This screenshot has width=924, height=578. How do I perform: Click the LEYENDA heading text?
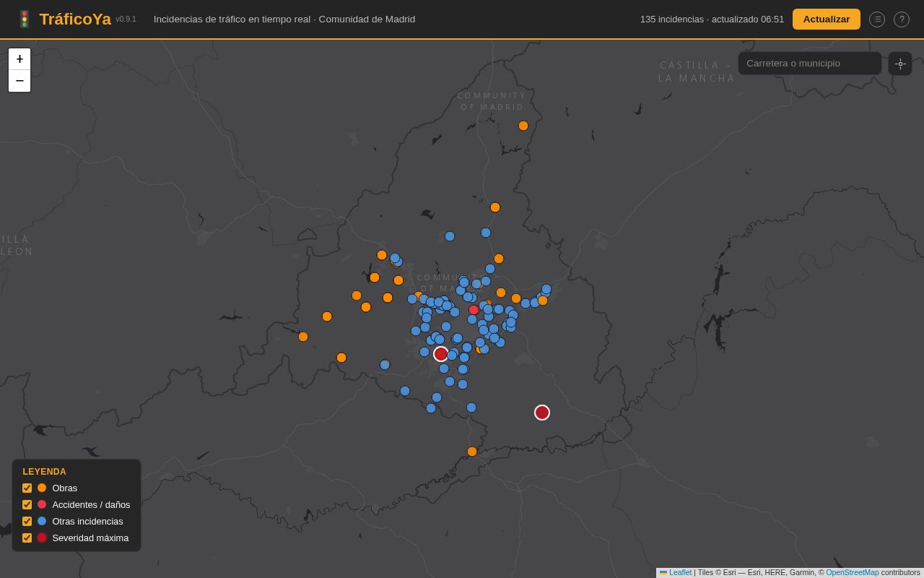pyautogui.click(x=45, y=472)
